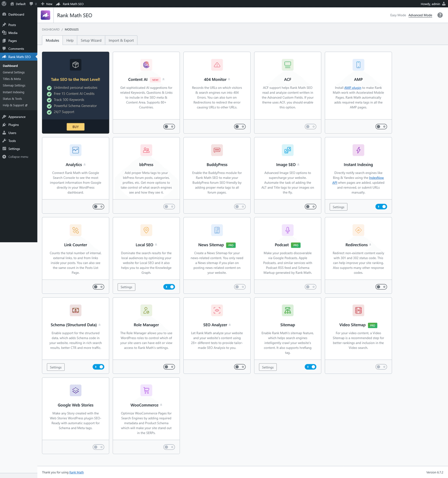Click the ACF module monitor icon

pos(287,65)
